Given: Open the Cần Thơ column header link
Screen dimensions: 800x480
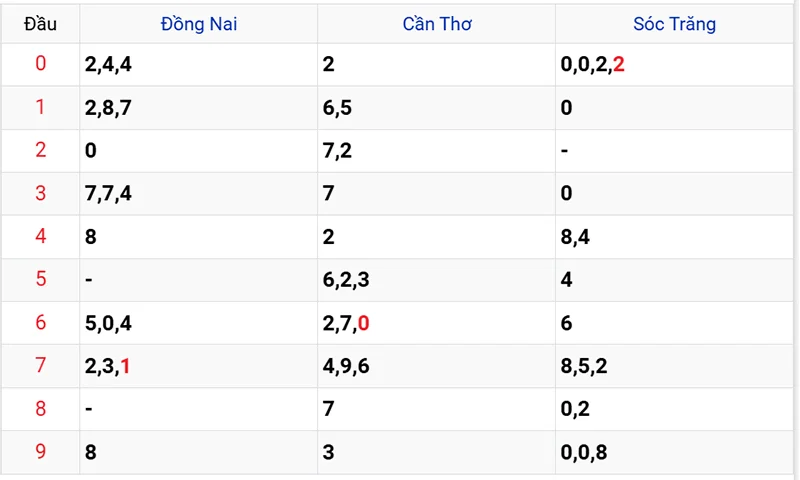Looking at the screenshot, I should point(436,23).
